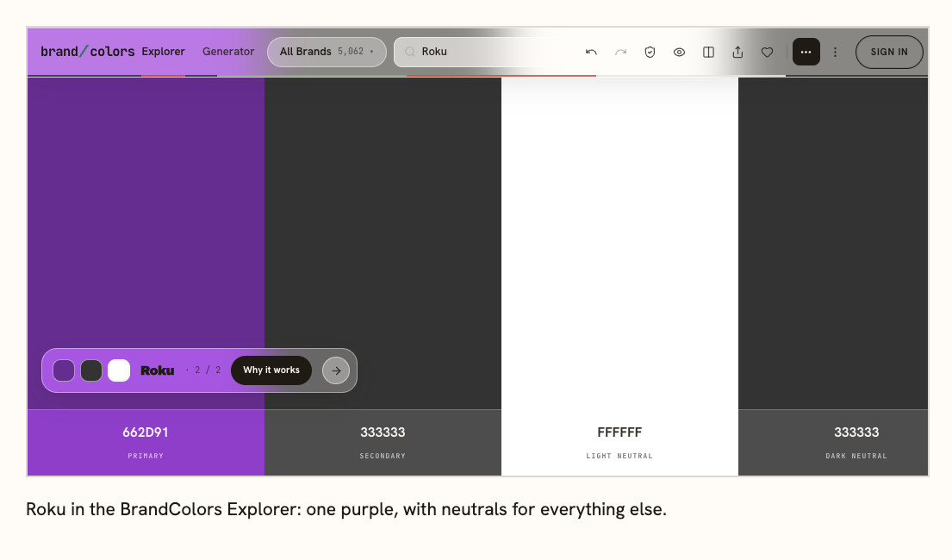Click the search magnifier icon
Image resolution: width=952 pixels, height=560 pixels.
(410, 52)
